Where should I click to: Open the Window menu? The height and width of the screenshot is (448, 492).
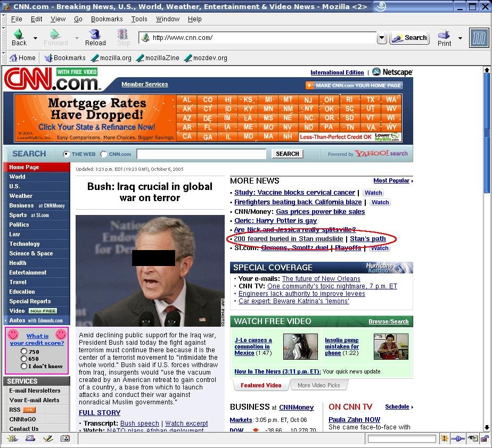pyautogui.click(x=168, y=19)
